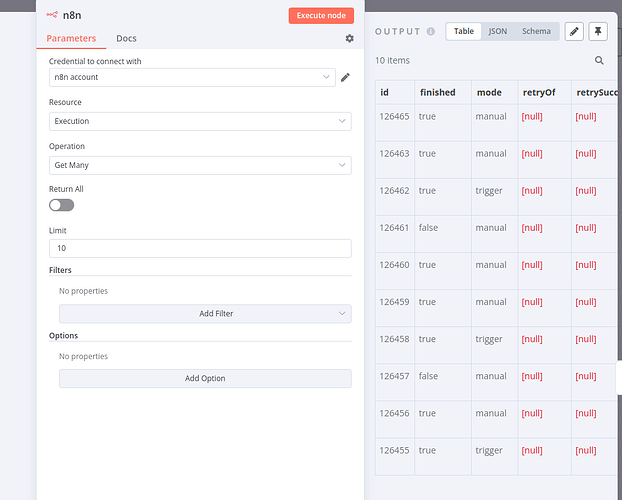
Task: Click the OUTPUT info icon
Action: [x=431, y=31]
